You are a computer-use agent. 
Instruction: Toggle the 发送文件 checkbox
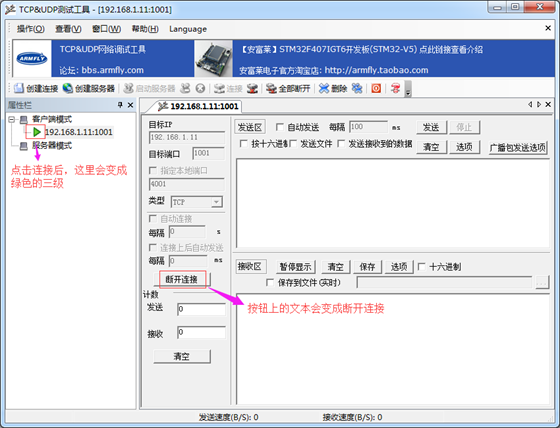[x=293, y=144]
